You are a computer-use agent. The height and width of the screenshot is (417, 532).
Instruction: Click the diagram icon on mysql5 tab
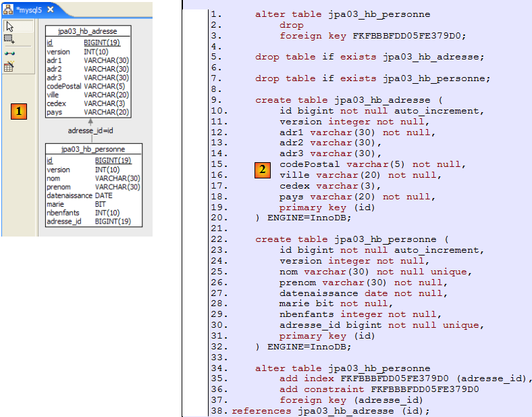click(x=9, y=9)
